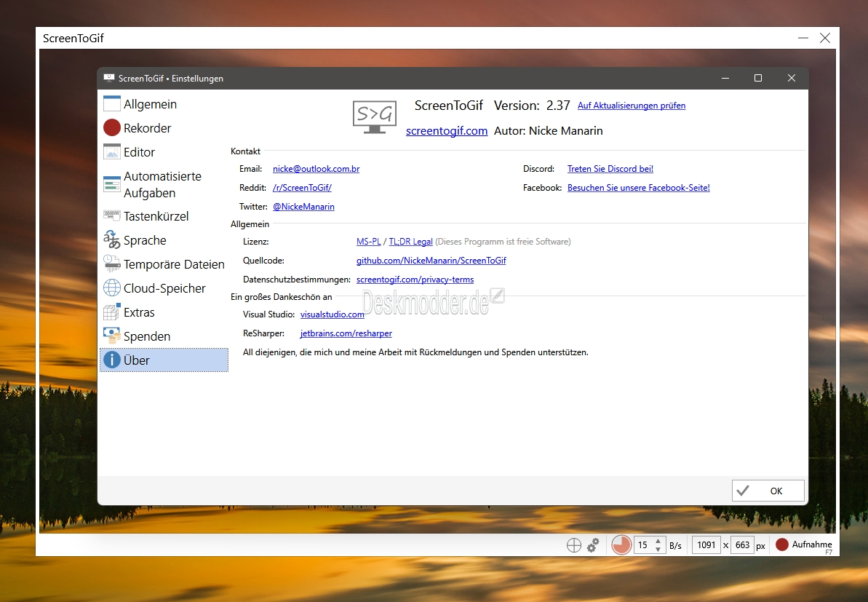Close the ScreenToGif recorder window

tap(825, 38)
